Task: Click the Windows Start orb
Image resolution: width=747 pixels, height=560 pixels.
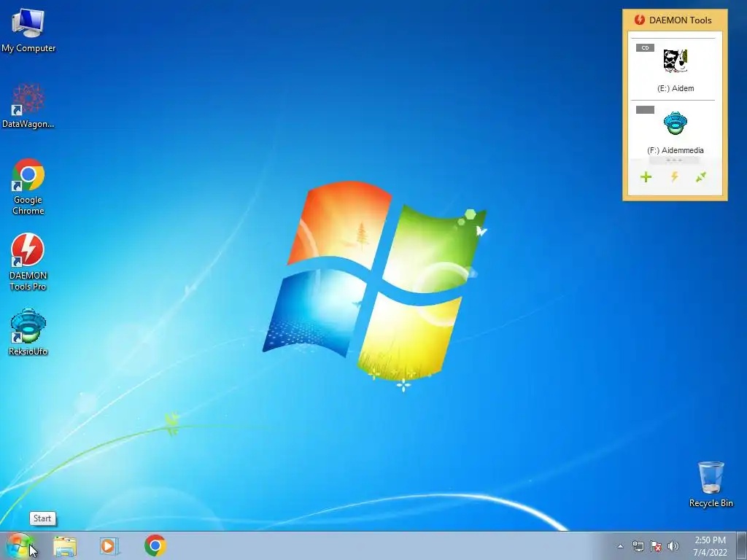Action: [19, 545]
